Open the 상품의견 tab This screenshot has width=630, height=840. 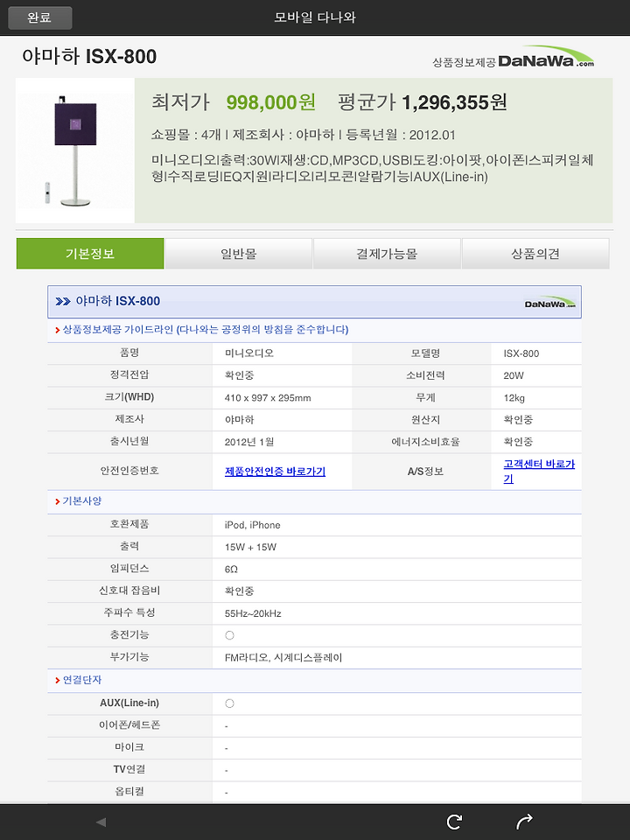[535, 254]
